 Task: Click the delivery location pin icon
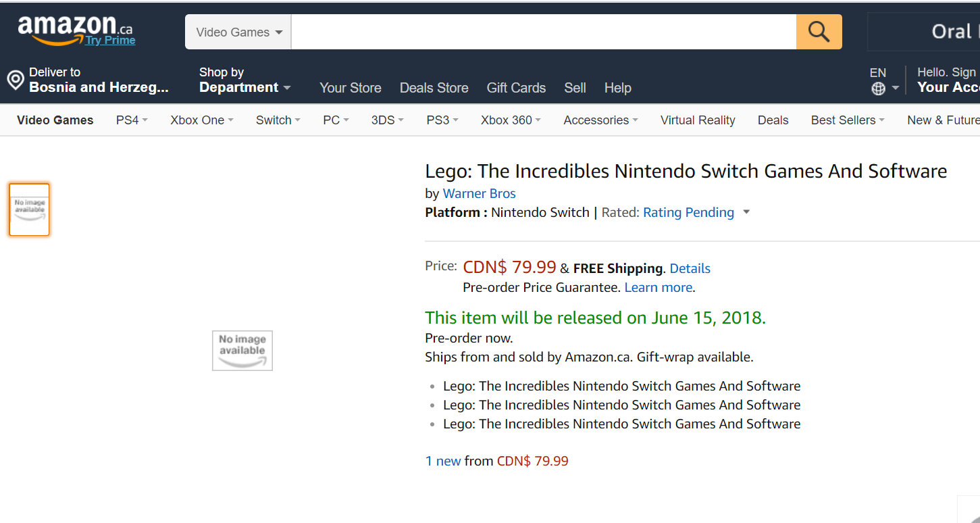[16, 80]
